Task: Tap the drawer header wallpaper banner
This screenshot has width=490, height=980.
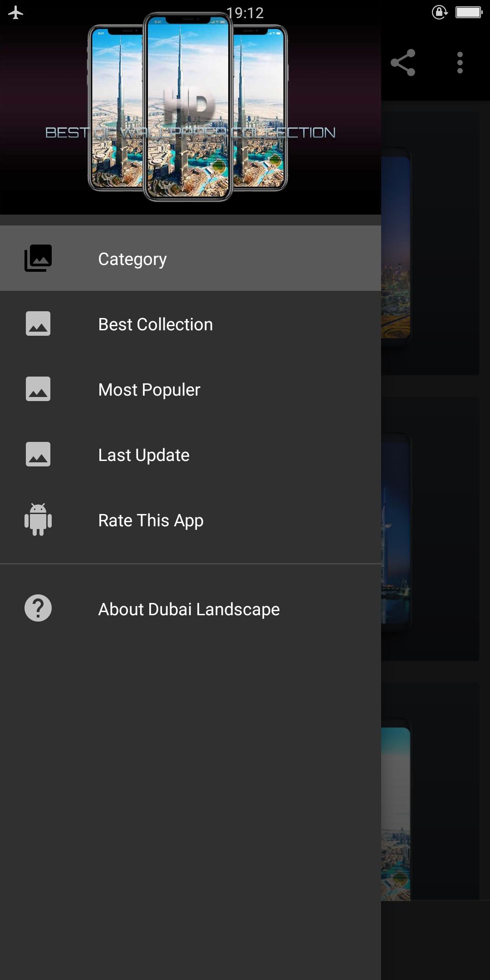Action: [191, 108]
